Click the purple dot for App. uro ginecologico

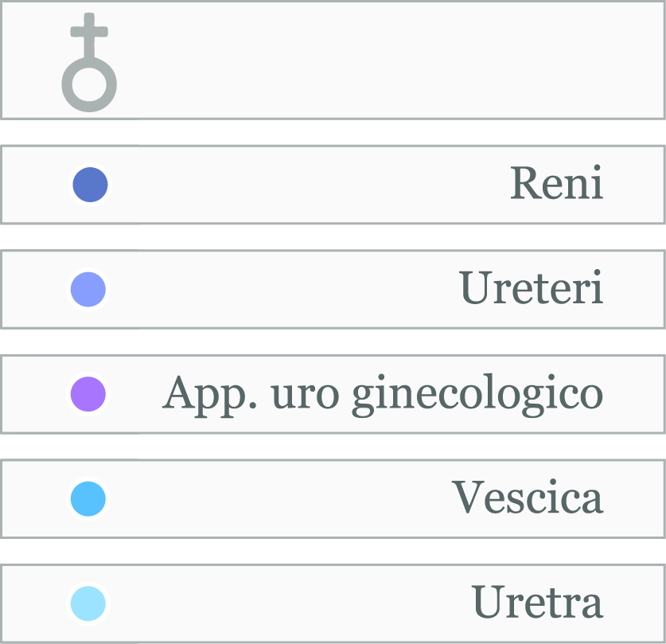point(88,394)
